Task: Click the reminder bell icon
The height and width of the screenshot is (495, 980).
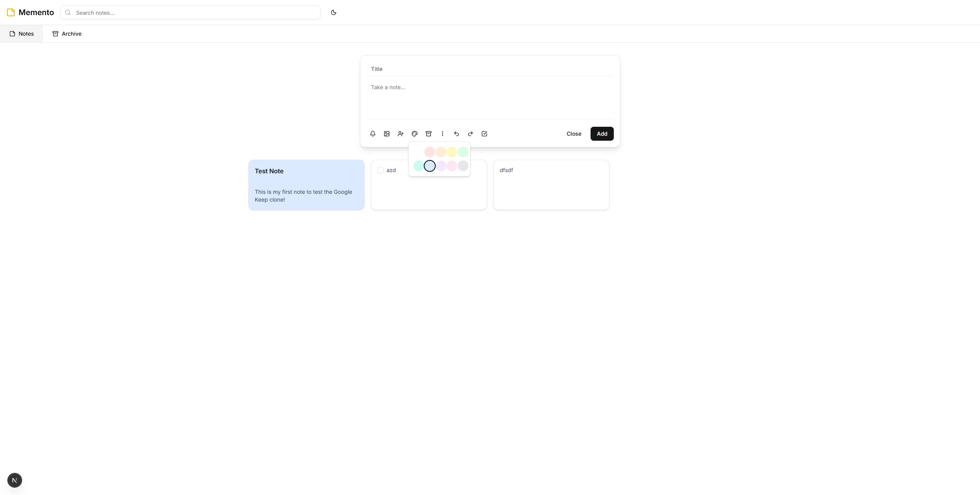Action: (372, 134)
